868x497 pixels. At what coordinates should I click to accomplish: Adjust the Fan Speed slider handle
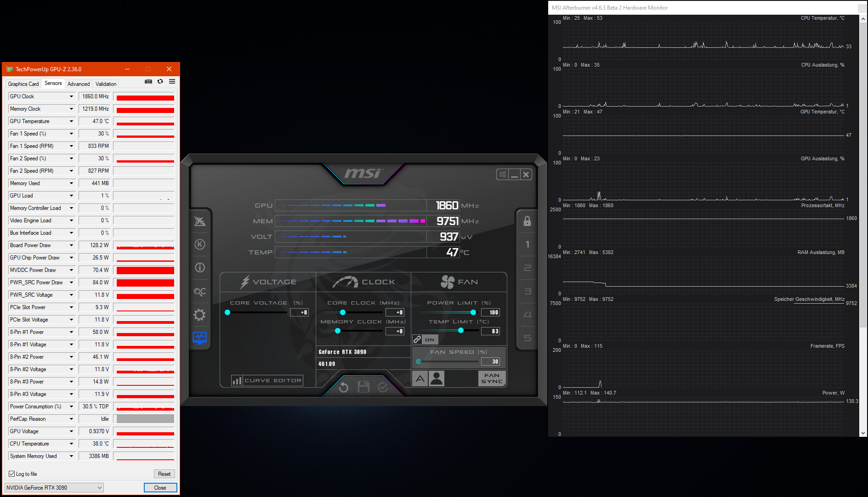point(419,361)
